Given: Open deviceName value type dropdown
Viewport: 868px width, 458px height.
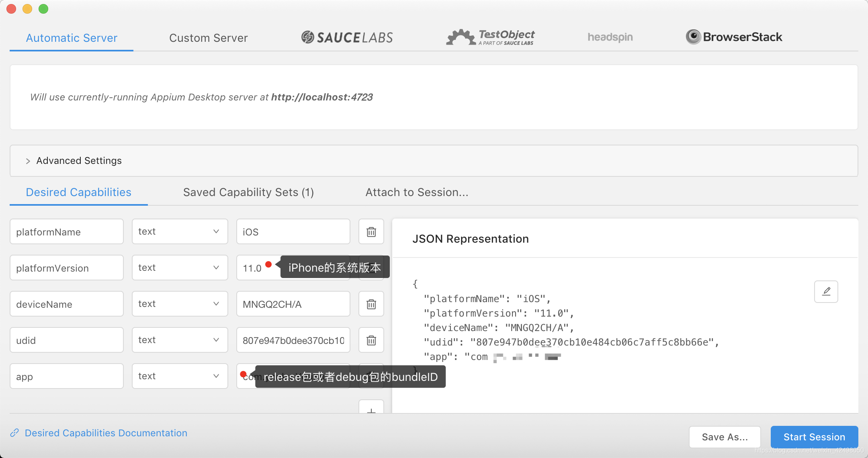Looking at the screenshot, I should click(x=180, y=304).
